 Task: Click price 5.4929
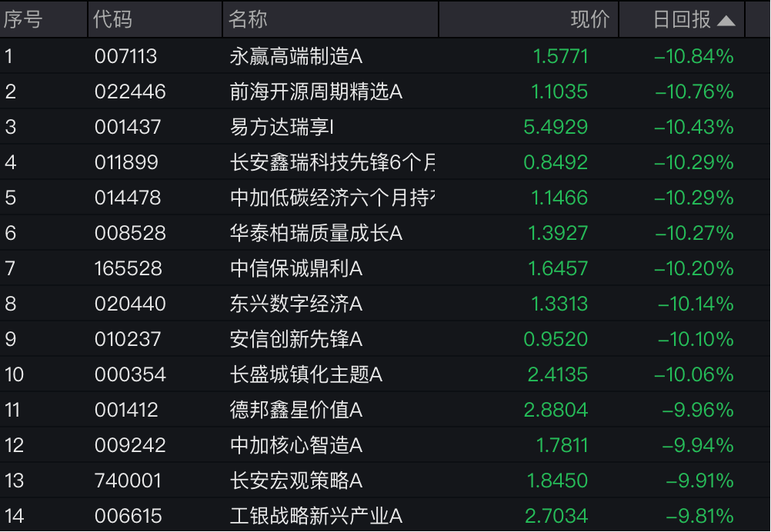coord(556,127)
